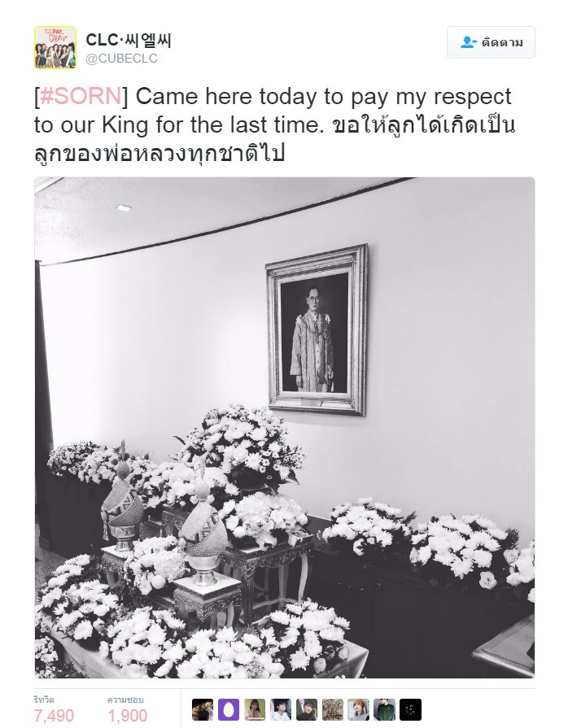Open the avatar with orange-haired person
Screen dimensions: 568x728
pos(359,710)
